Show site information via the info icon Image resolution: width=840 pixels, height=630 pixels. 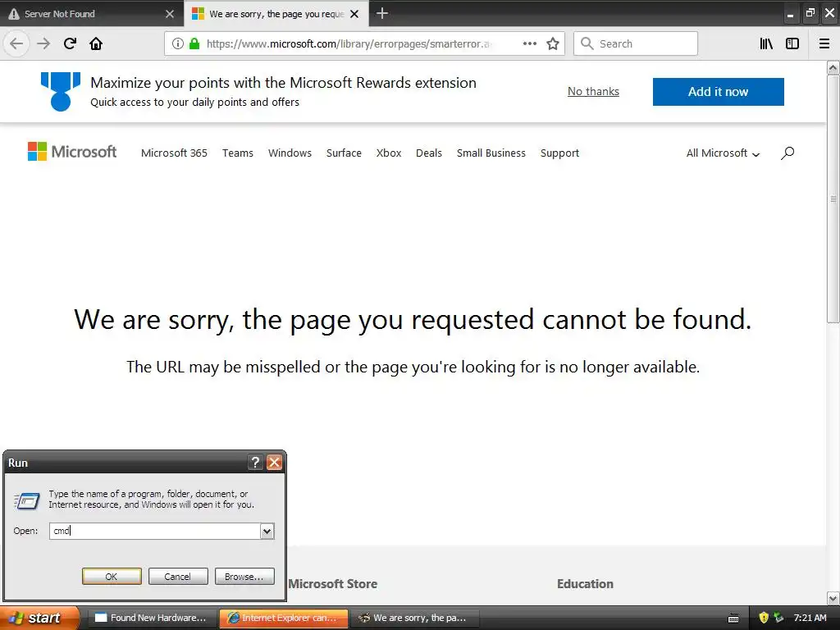(178, 44)
